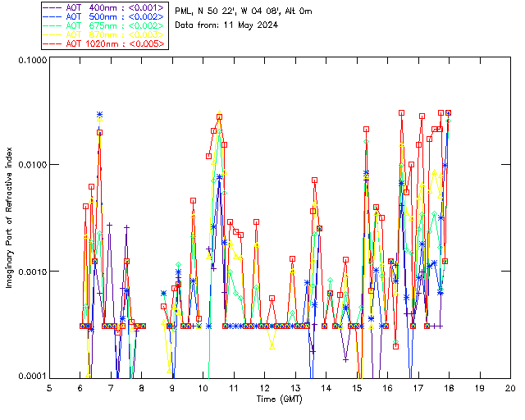
Task: Click the Imaginary Part of Refractive Index label
Action: point(9,217)
